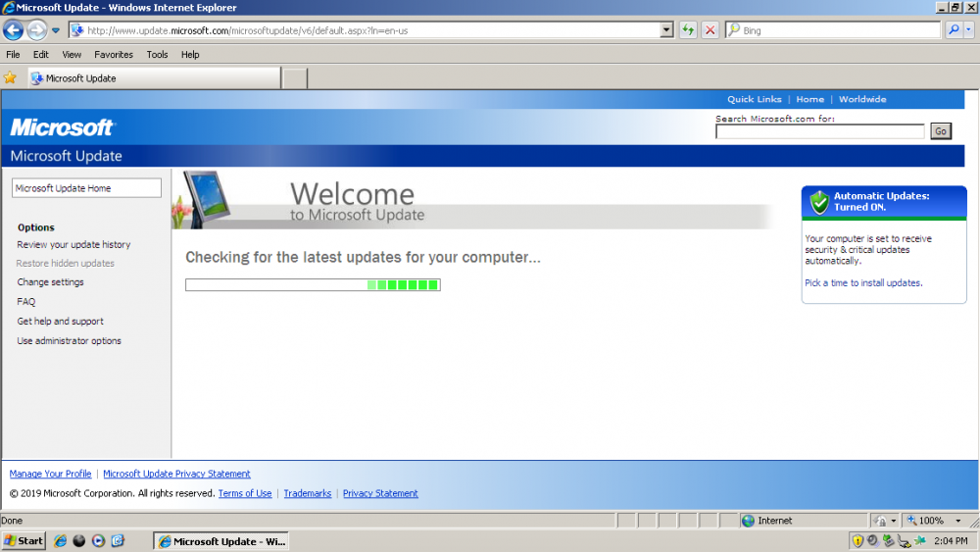
Task: Open the Edit menu
Action: pyautogui.click(x=40, y=54)
